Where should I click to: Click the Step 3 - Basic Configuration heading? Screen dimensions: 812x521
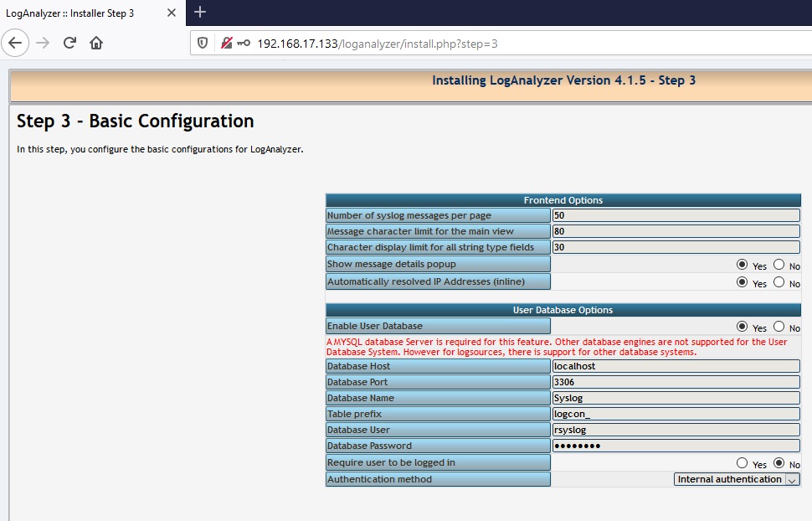click(135, 121)
